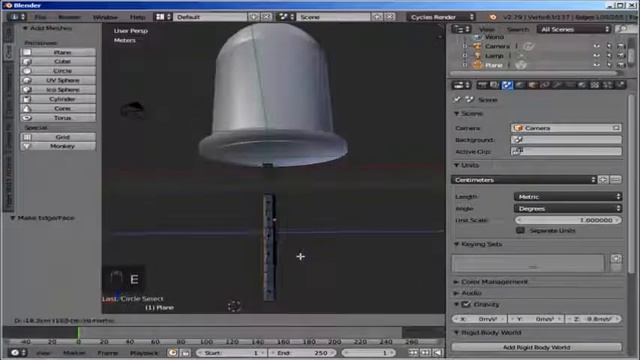The image size is (640, 360).
Task: Open the Info editor type selector
Action: click(17, 17)
